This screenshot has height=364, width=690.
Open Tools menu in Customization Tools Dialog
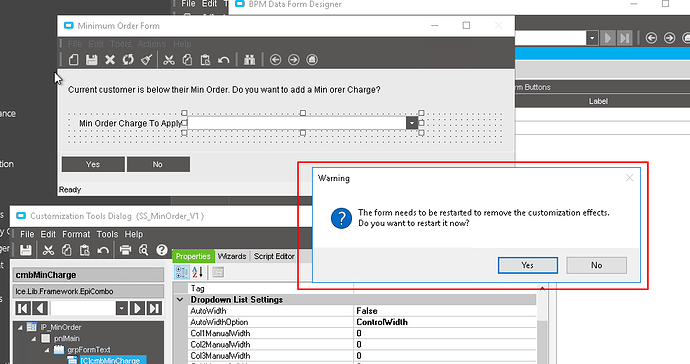(x=107, y=234)
